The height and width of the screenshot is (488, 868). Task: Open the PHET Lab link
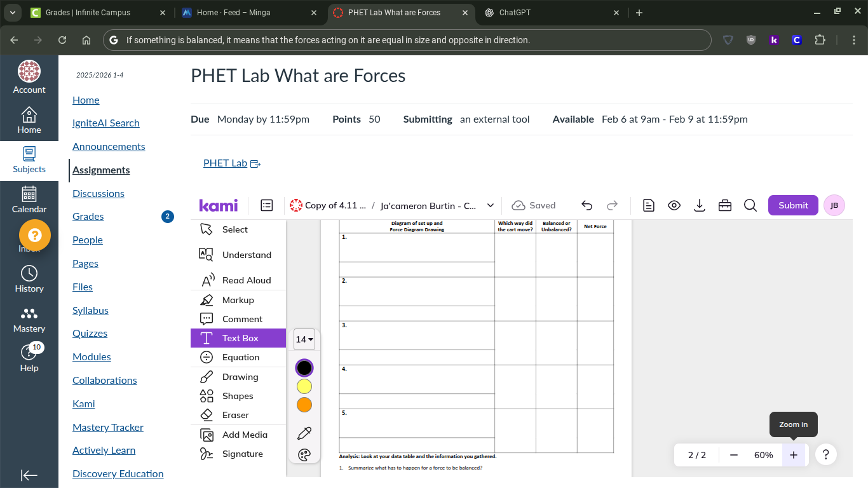point(225,163)
